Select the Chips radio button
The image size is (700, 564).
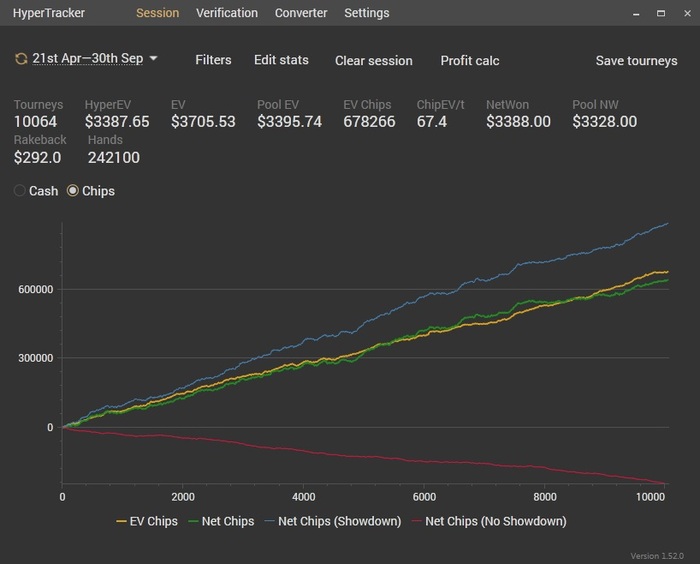[72, 191]
